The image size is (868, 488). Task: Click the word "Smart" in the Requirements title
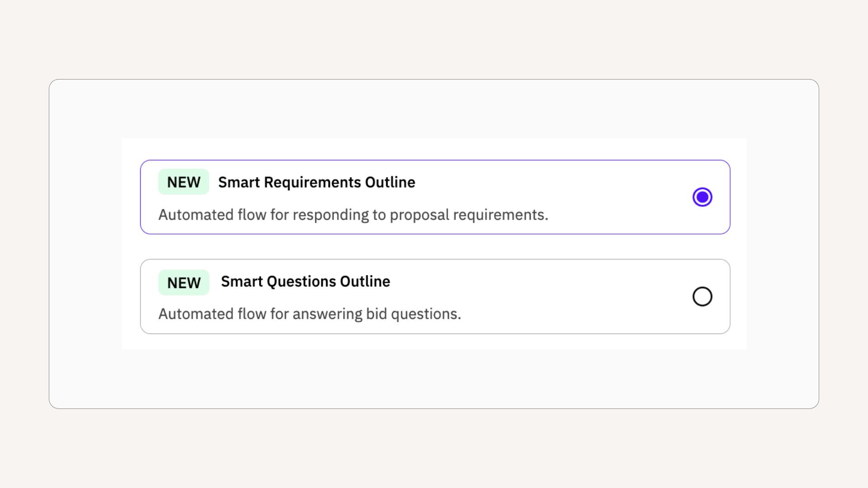tap(239, 182)
